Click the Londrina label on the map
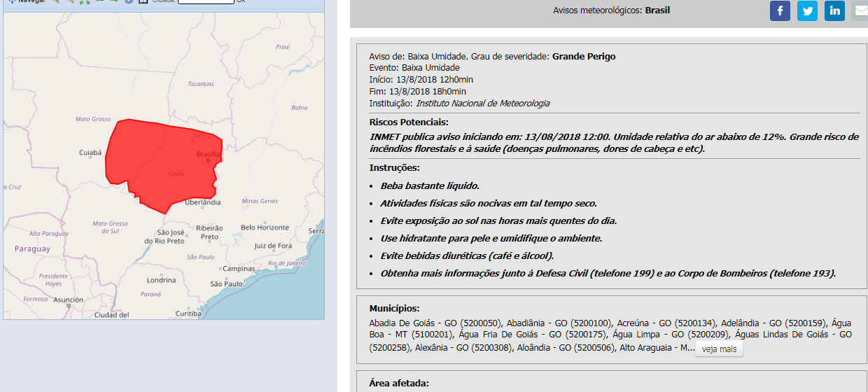868x392 pixels. [x=162, y=280]
